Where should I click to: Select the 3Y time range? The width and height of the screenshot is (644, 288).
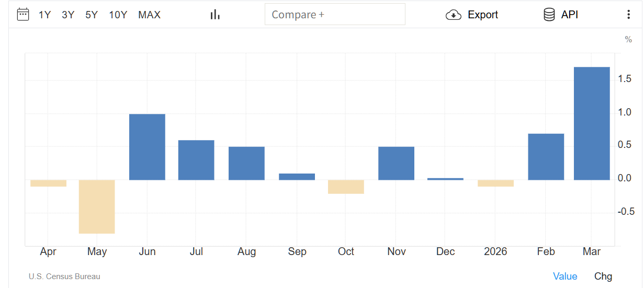point(68,15)
